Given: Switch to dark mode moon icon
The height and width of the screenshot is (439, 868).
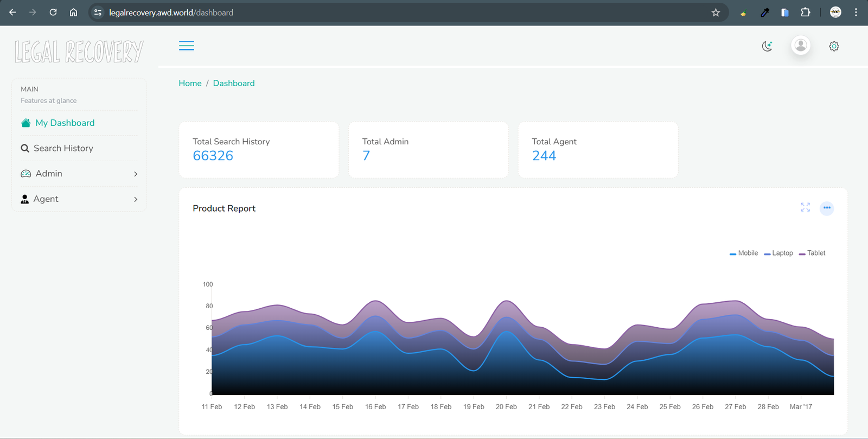Looking at the screenshot, I should 767,46.
